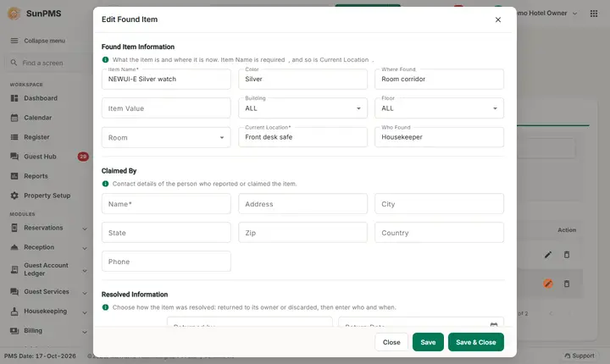This screenshot has height=364, width=610.
Task: Open the Building dropdown
Action: click(x=302, y=108)
